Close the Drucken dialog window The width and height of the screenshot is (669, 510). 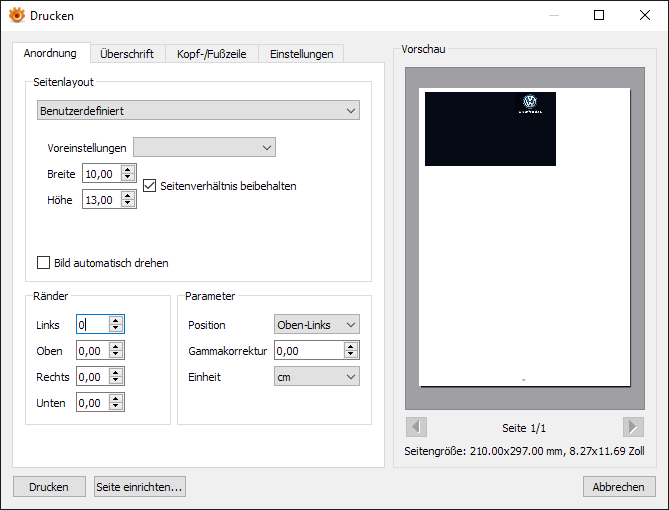pyautogui.click(x=645, y=15)
